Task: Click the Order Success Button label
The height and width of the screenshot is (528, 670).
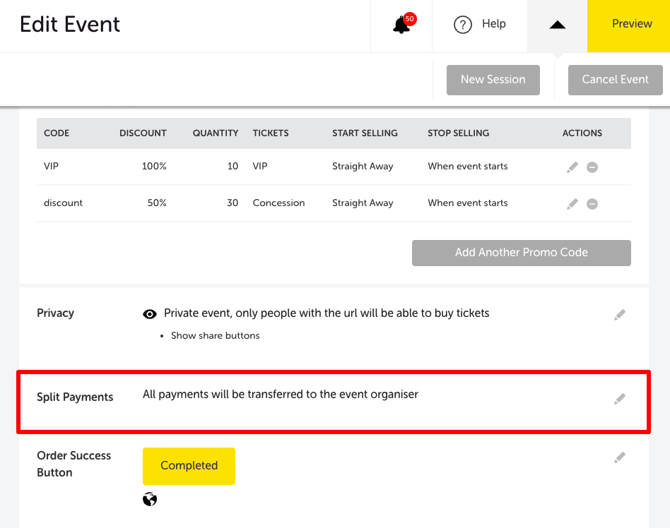Action: [74, 464]
